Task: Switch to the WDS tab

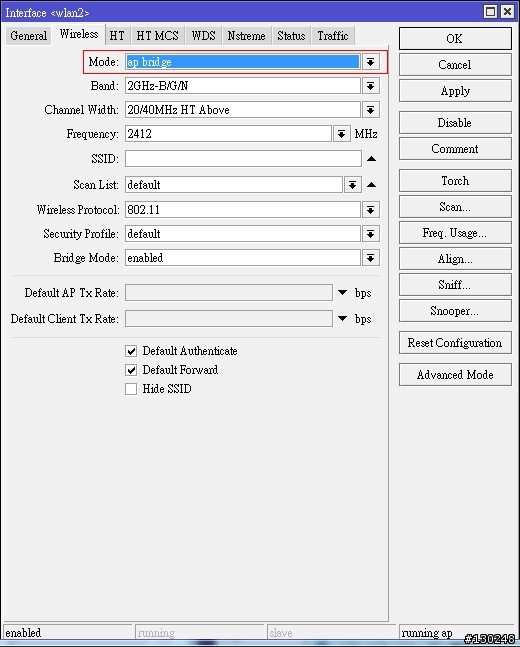Action: 203,36
